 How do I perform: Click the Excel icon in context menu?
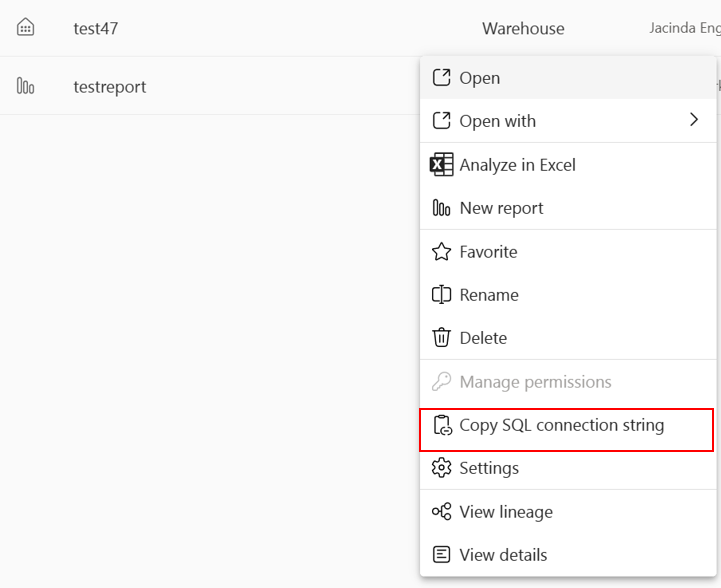441,165
